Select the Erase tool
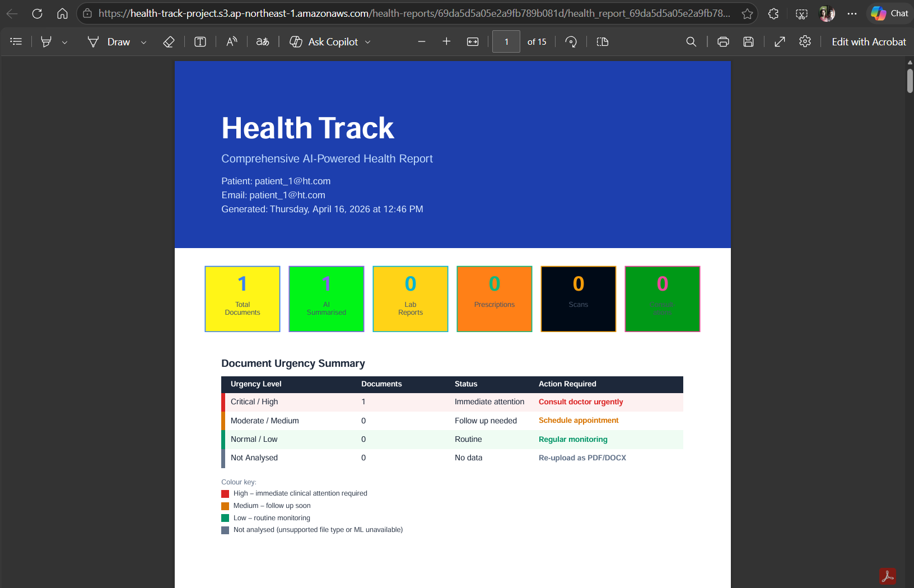Image resolution: width=914 pixels, height=588 pixels. 169,41
